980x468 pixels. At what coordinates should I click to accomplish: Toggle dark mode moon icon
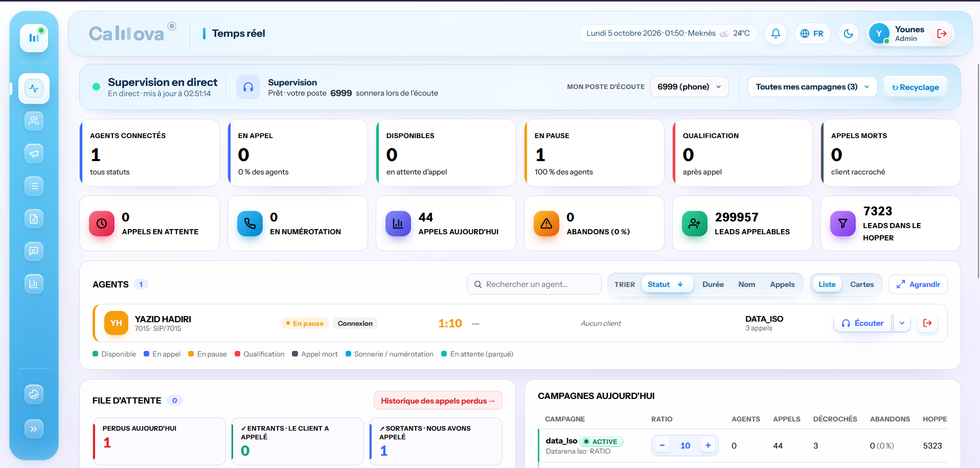848,34
